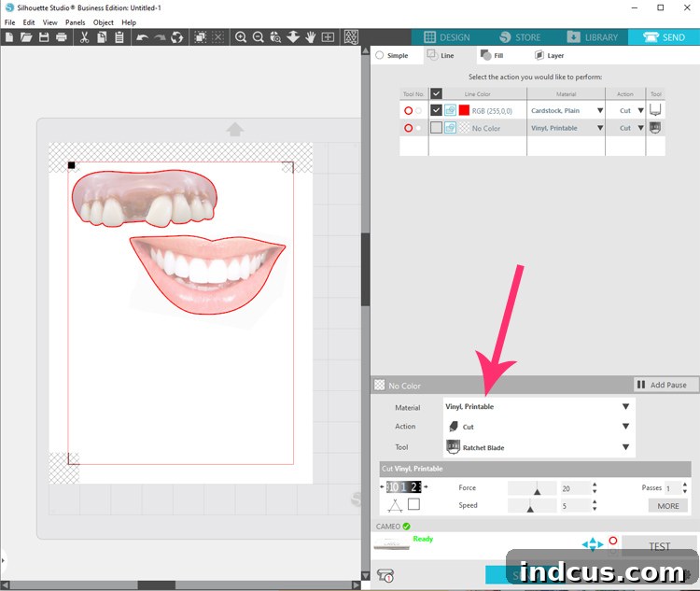This screenshot has height=591, width=700.
Task: Switch to the Layer cut mode tab
Action: click(x=550, y=55)
